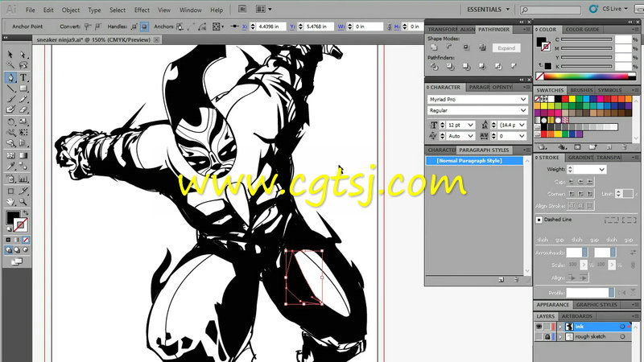Select the Rotate tool

click(x=10, y=121)
